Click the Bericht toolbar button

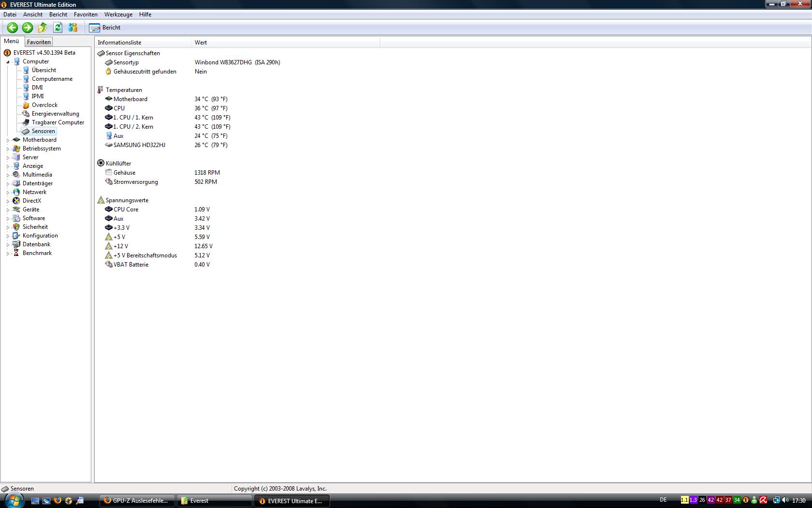105,28
